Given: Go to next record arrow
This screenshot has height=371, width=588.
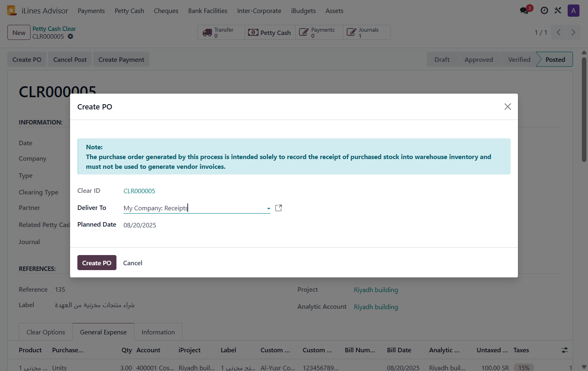Looking at the screenshot, I should 573,33.
